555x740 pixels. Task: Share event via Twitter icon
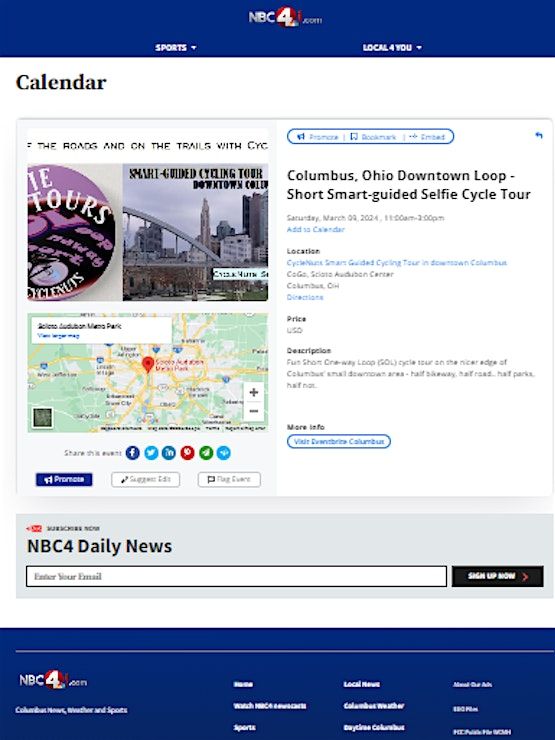151,453
